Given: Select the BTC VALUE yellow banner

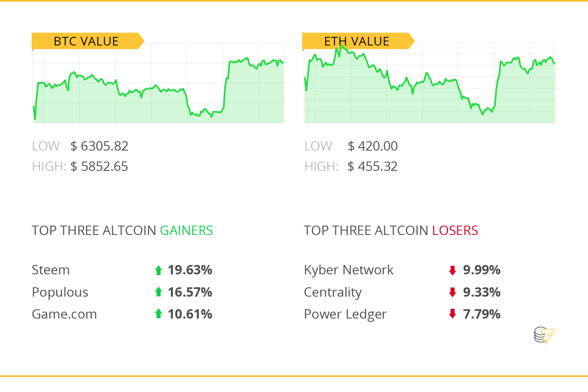Looking at the screenshot, I should point(86,41).
